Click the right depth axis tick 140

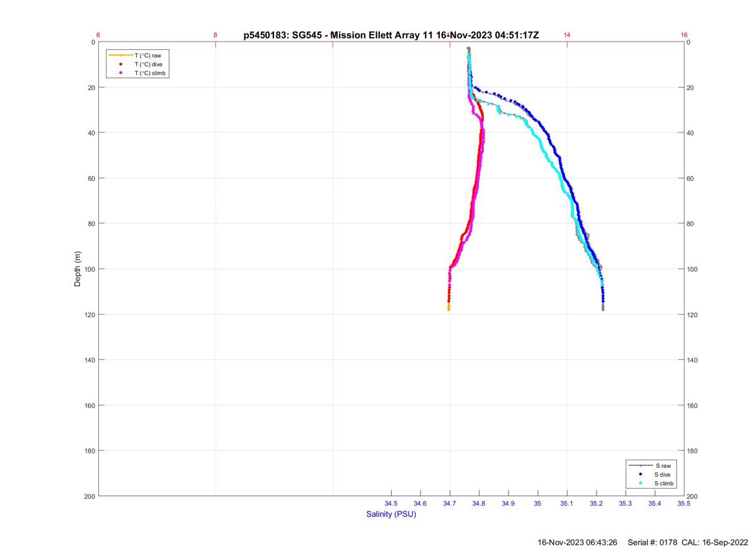pyautogui.click(x=694, y=360)
